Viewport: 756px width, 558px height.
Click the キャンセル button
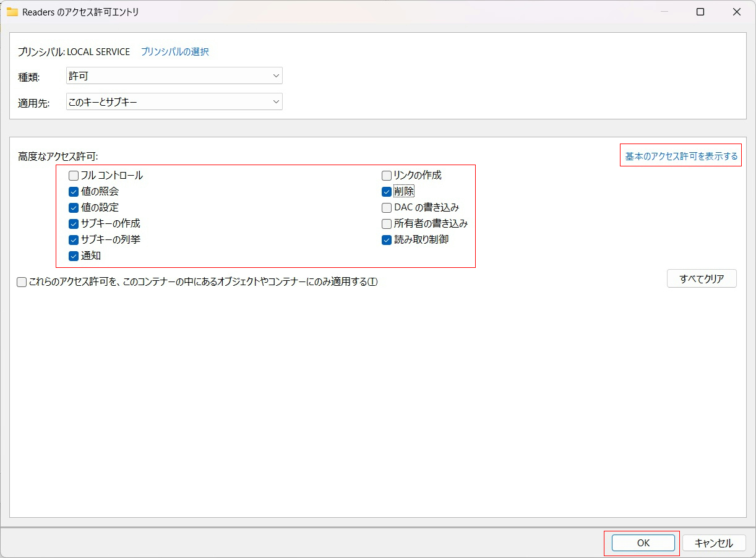(714, 543)
